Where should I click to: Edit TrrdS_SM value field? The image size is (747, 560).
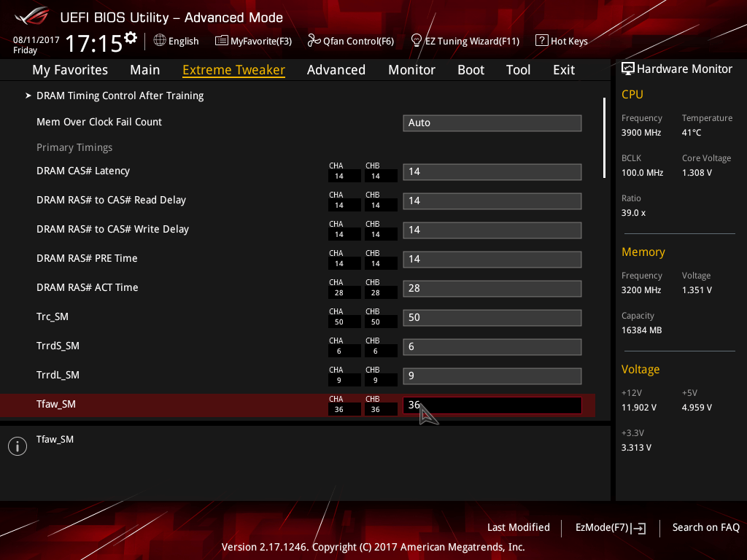click(x=492, y=346)
